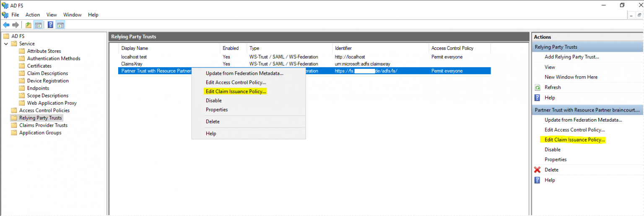Click the red X Delete icon in Actions
Screen dimensions: 644x216
click(538, 170)
